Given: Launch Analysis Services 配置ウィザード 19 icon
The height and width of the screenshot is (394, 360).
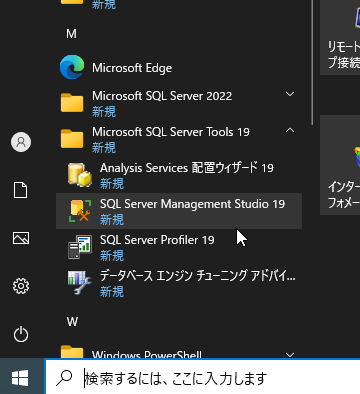Looking at the screenshot, I should coord(80,175).
